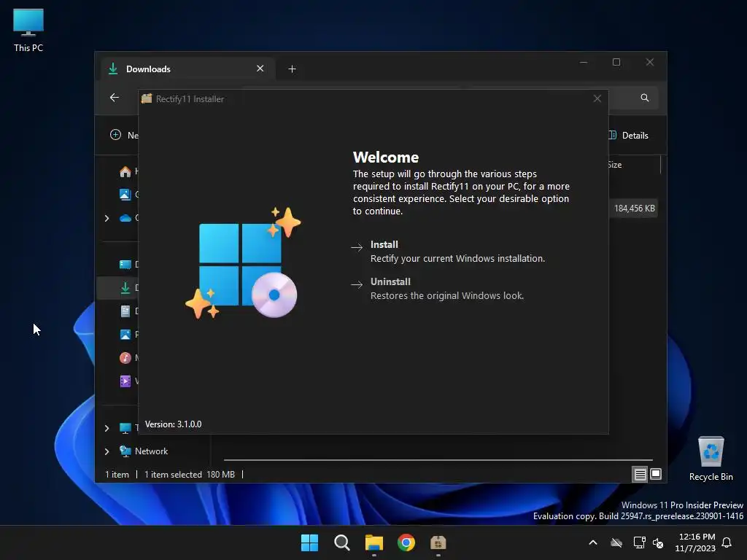Viewport: 747px width, 560px height.
Task: Launch Google Chrome from the taskbar
Action: 406,542
